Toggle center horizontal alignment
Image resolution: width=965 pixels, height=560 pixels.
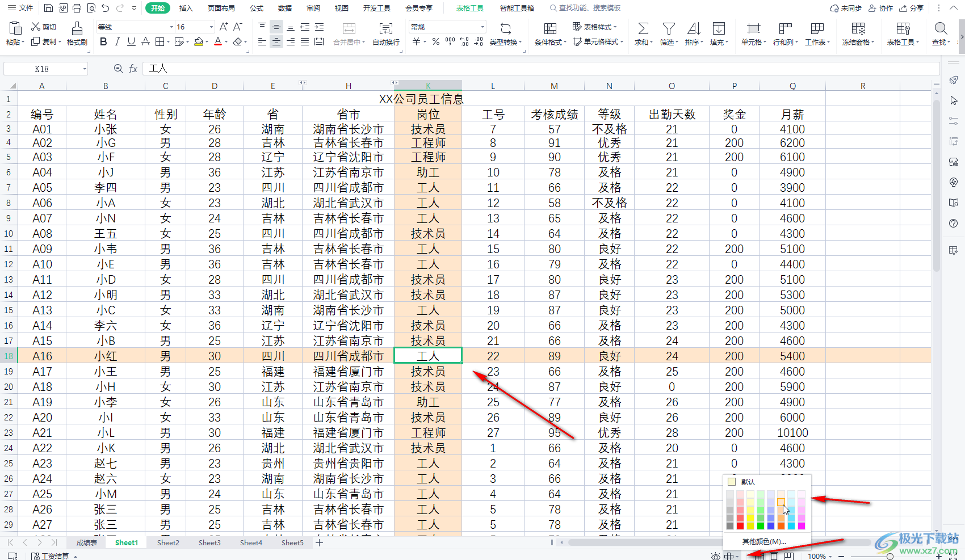[276, 41]
